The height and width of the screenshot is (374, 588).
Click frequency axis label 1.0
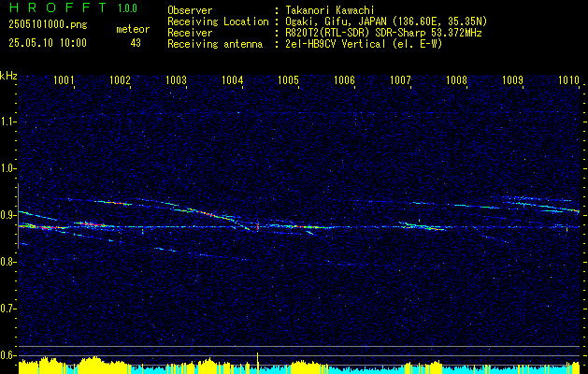pos(8,168)
